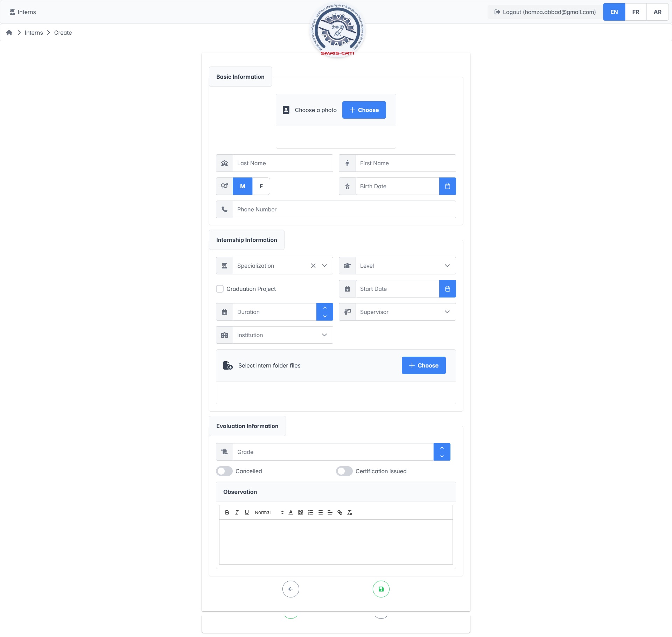Image resolution: width=672 pixels, height=637 pixels.
Task: Focus the Phone Number field
Action: click(344, 209)
